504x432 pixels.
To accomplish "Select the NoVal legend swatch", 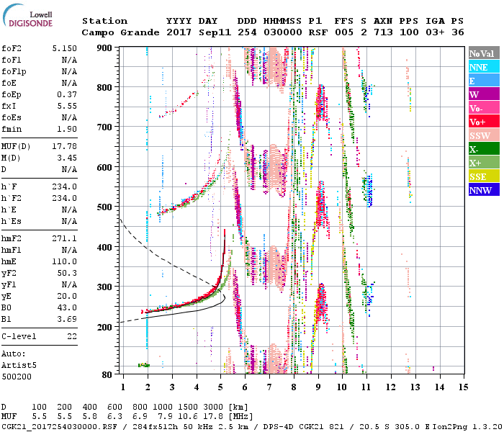I will point(482,53).
